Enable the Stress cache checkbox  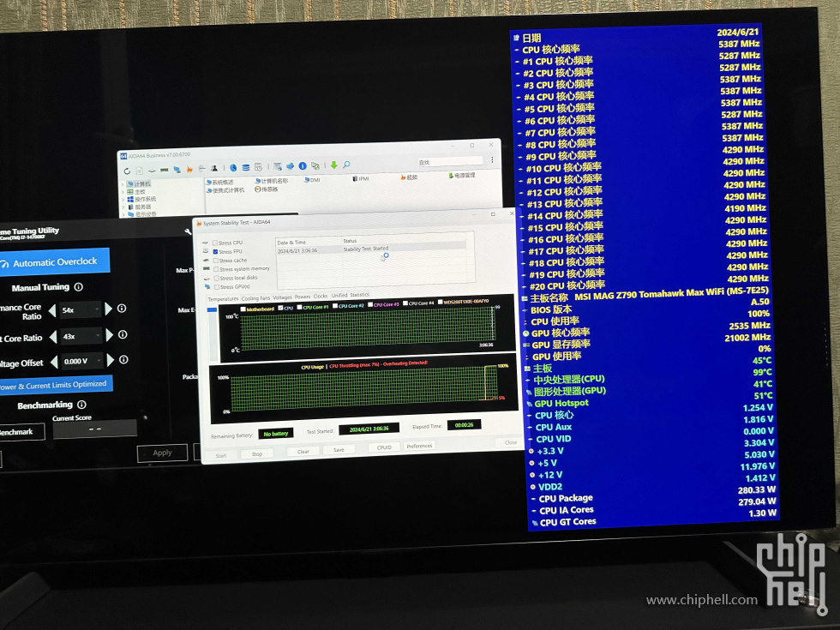pos(215,261)
